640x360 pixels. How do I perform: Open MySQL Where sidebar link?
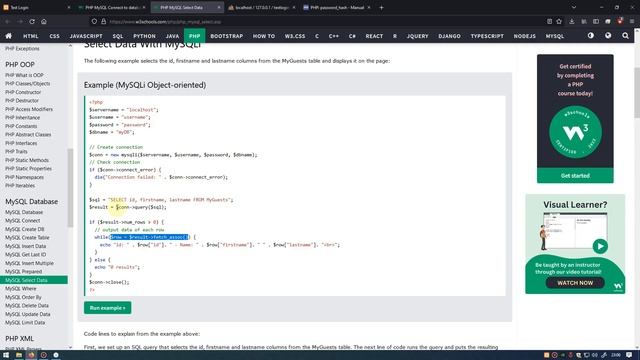pos(20,289)
